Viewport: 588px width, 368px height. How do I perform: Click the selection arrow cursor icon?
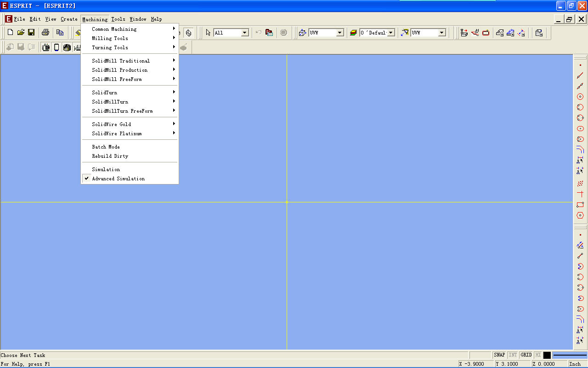coord(208,33)
